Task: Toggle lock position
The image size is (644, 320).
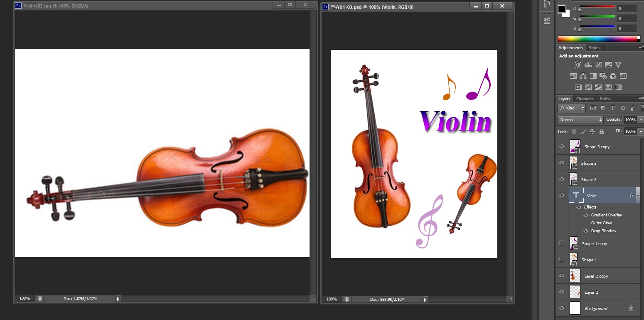Action: [x=592, y=131]
